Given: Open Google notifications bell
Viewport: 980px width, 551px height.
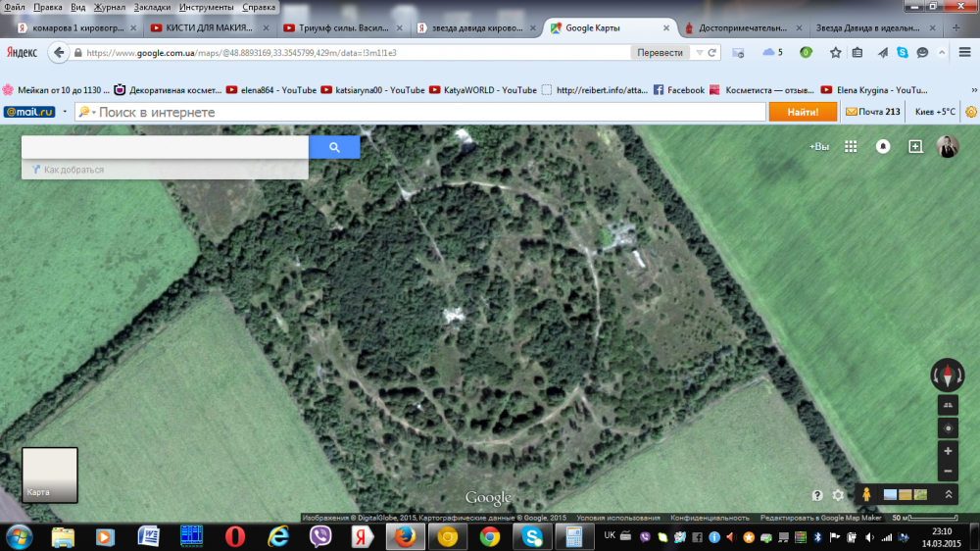Looking at the screenshot, I should point(883,146).
